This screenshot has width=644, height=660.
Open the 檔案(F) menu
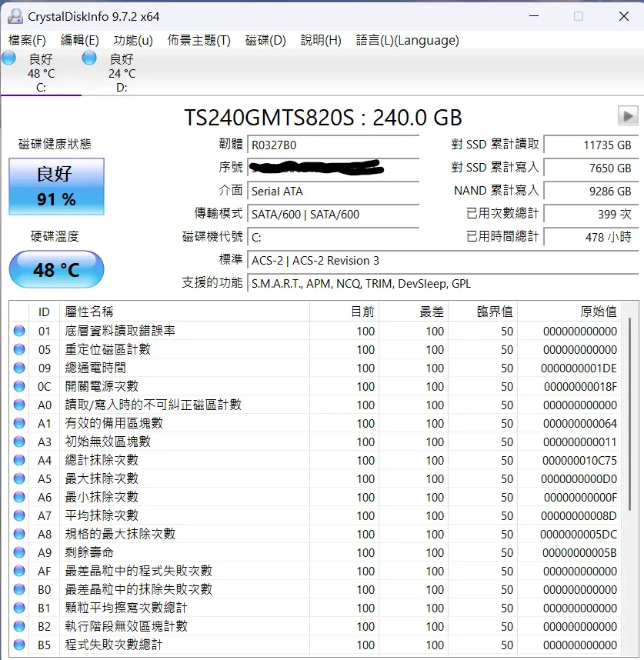pos(27,40)
